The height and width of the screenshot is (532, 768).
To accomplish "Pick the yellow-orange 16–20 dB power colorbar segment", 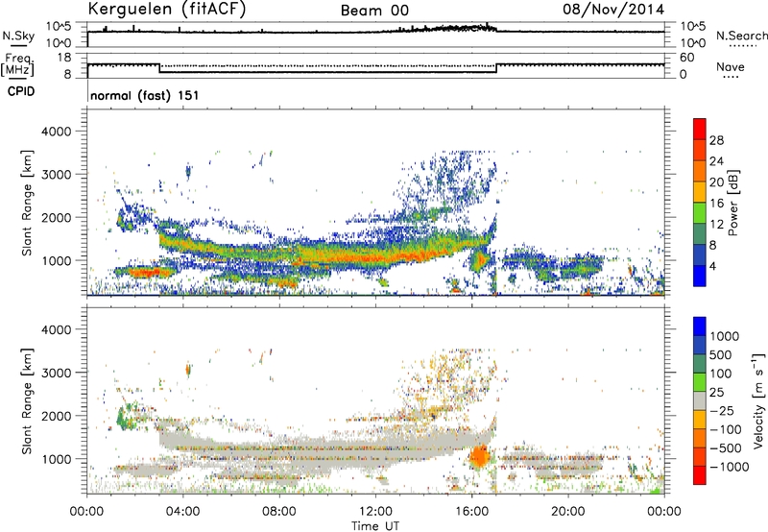I will pyautogui.click(x=700, y=192).
